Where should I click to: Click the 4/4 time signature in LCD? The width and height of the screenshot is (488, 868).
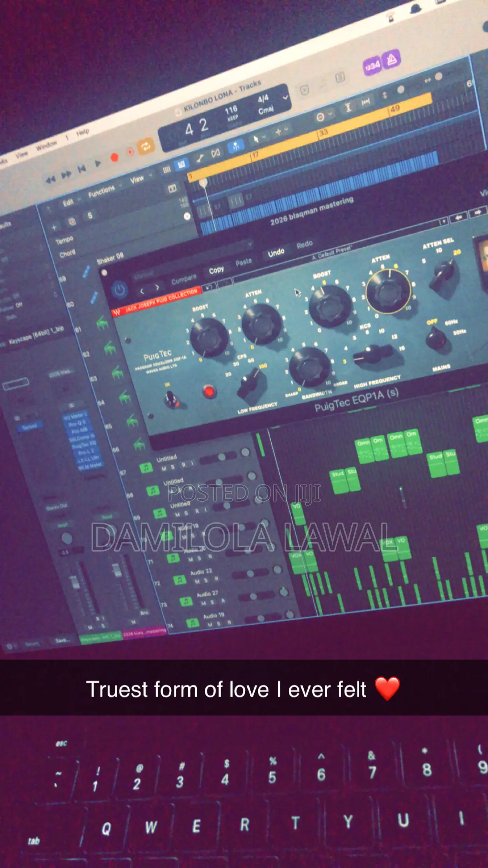pyautogui.click(x=263, y=98)
